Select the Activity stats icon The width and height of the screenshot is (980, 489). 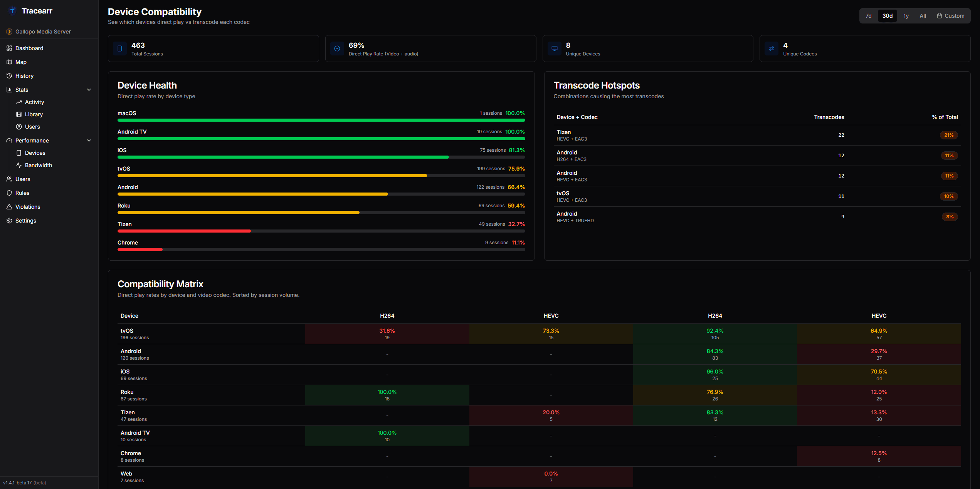18,102
